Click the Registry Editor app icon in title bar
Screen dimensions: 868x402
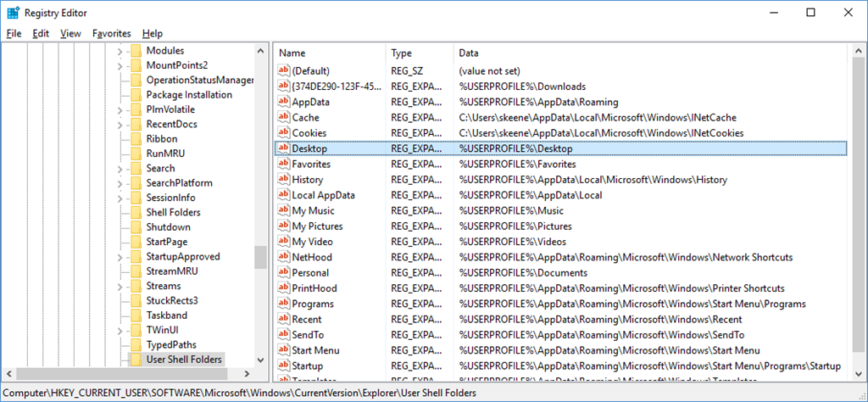tap(14, 13)
